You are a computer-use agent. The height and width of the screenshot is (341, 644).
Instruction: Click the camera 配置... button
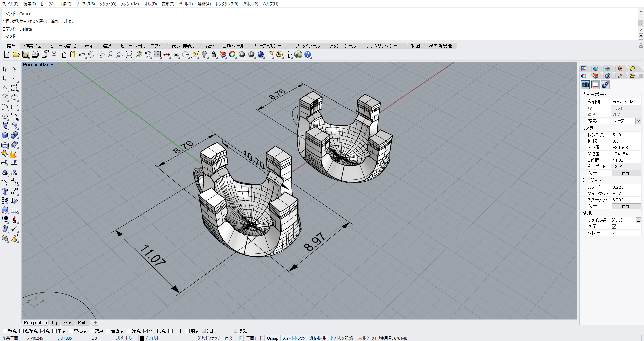(626, 173)
